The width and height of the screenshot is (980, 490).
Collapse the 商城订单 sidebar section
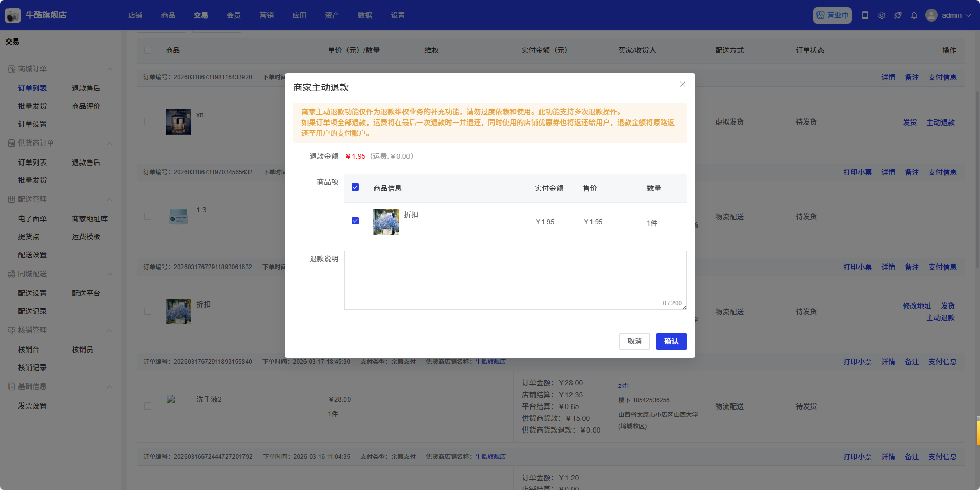click(109, 69)
